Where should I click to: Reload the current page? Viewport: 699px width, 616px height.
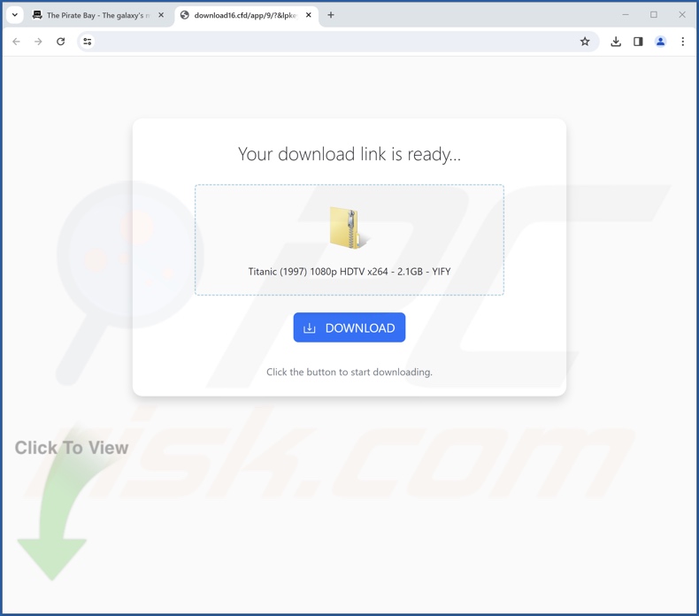[61, 42]
